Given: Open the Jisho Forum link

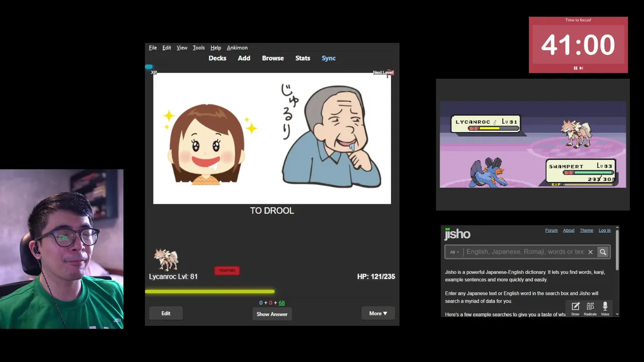Looking at the screenshot, I should (x=551, y=230).
